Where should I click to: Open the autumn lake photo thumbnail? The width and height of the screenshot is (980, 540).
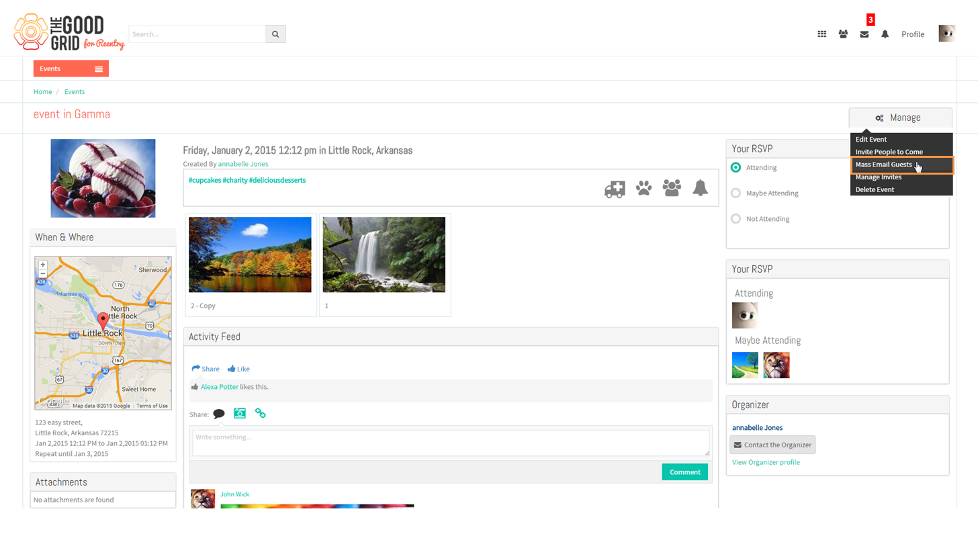click(x=250, y=255)
